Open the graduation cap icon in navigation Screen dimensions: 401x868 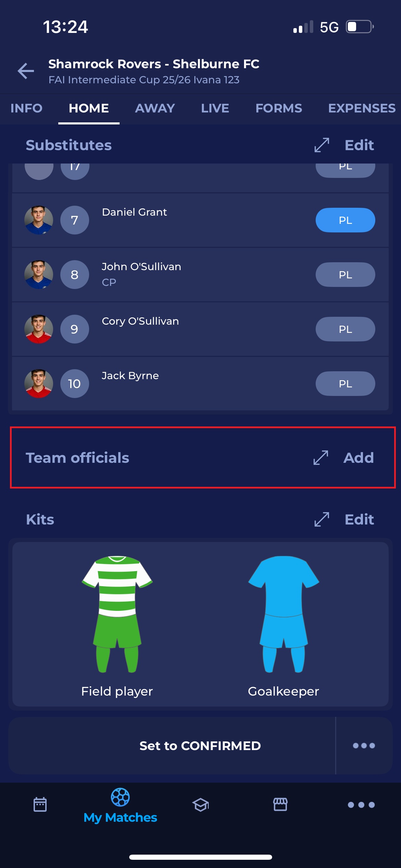click(200, 805)
